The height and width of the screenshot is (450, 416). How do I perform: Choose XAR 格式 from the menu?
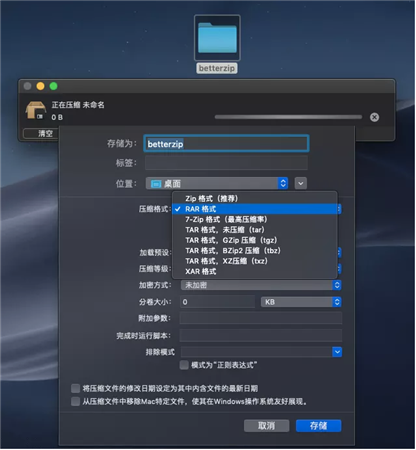pyautogui.click(x=255, y=271)
